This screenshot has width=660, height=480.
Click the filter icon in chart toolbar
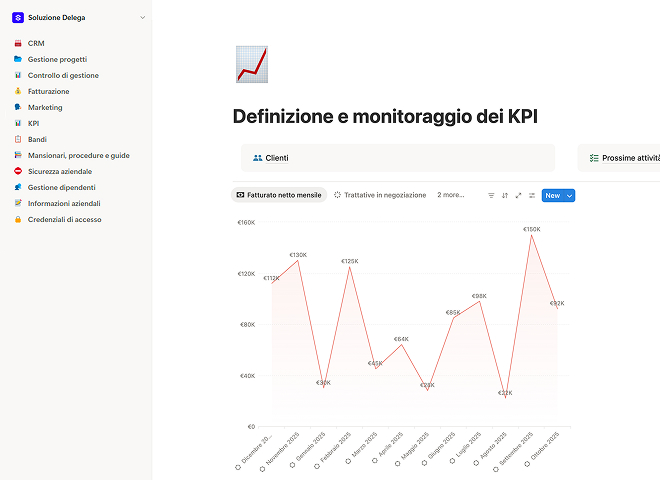point(491,195)
